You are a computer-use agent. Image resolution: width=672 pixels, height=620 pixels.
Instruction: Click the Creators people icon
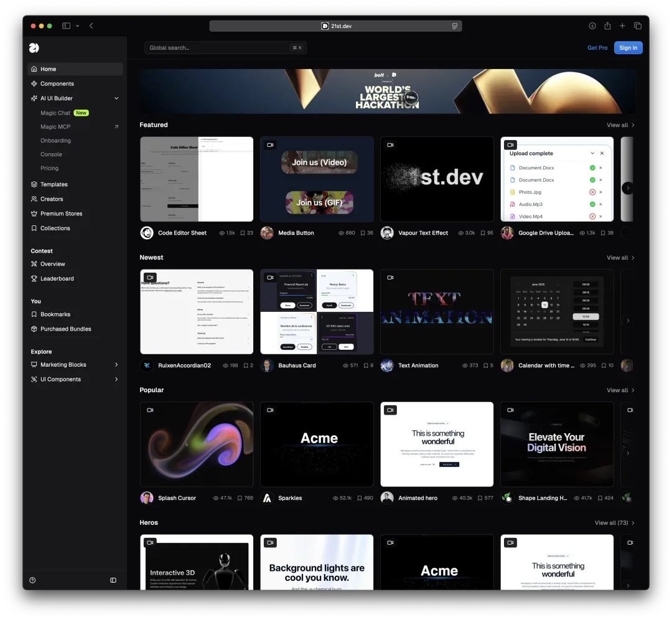coord(34,199)
